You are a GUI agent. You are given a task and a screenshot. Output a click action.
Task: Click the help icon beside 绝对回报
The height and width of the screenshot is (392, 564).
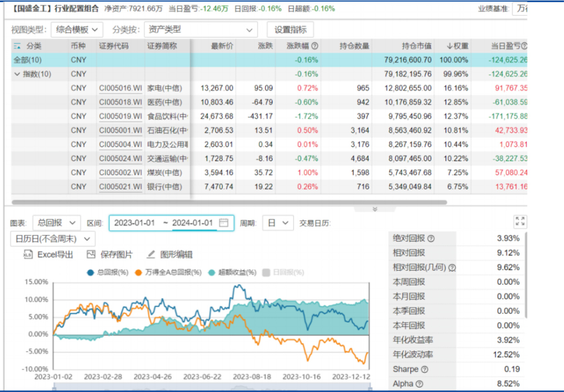click(431, 239)
